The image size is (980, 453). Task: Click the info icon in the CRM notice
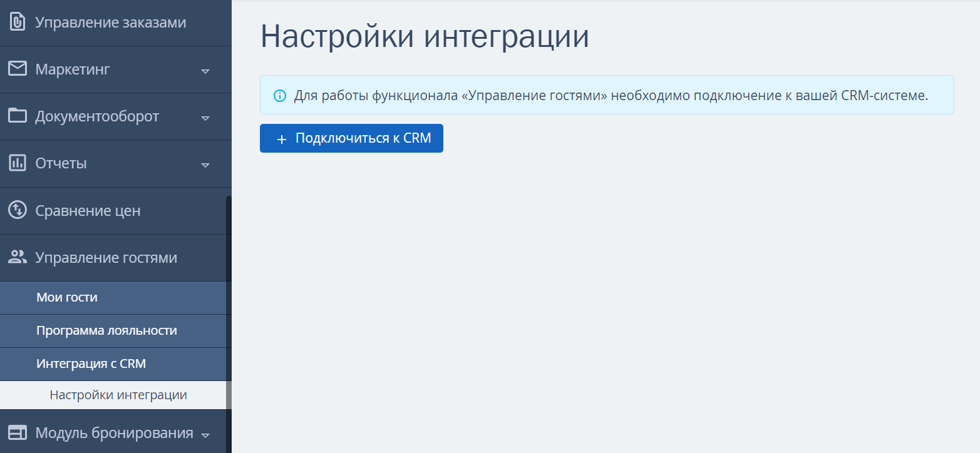pos(280,96)
